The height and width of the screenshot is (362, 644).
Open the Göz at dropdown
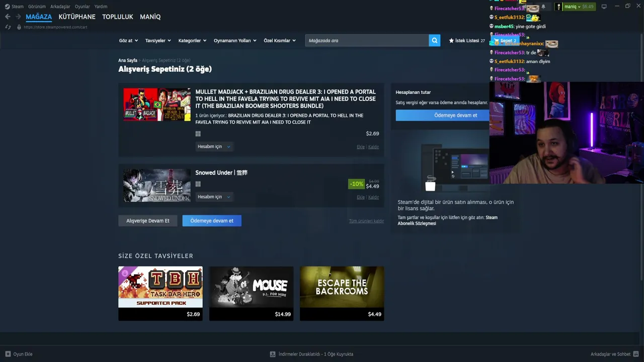[x=128, y=41]
